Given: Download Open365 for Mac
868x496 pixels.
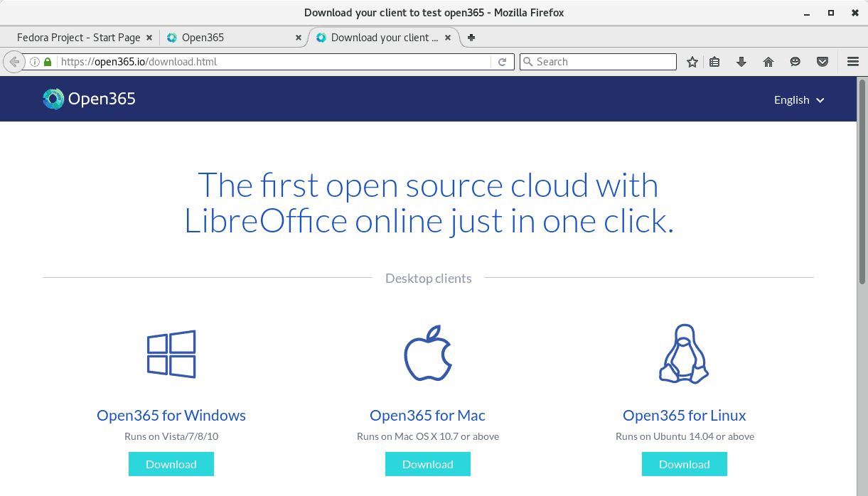Looking at the screenshot, I should [428, 464].
